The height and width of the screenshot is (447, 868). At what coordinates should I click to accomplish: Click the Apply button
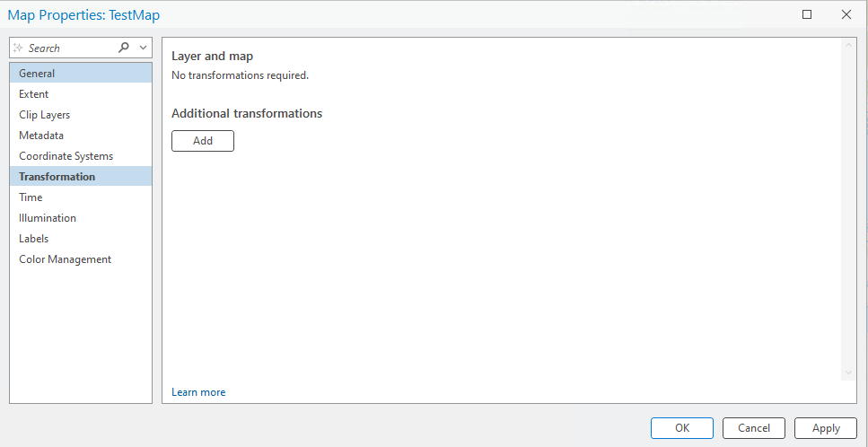click(x=826, y=428)
